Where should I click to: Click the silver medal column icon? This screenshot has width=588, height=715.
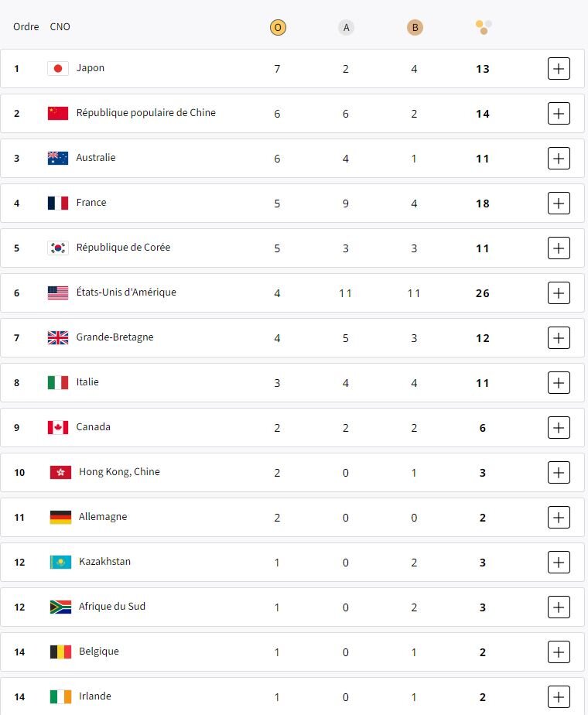(x=346, y=28)
